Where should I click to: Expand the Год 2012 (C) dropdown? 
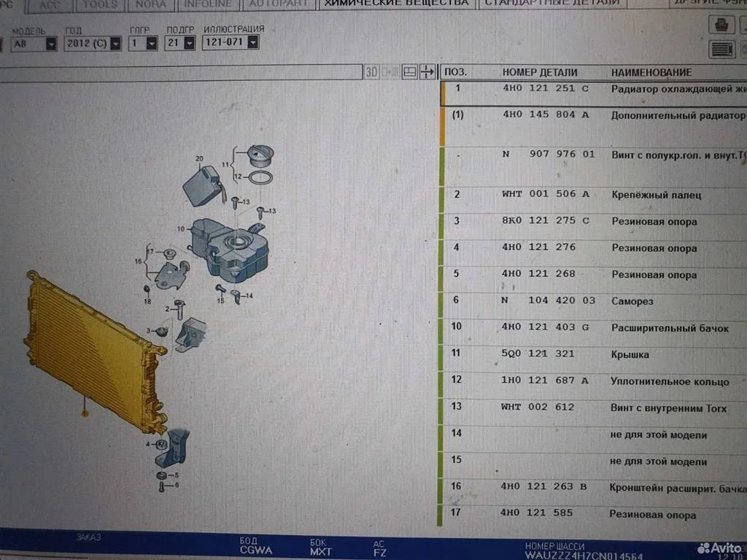pyautogui.click(x=115, y=44)
